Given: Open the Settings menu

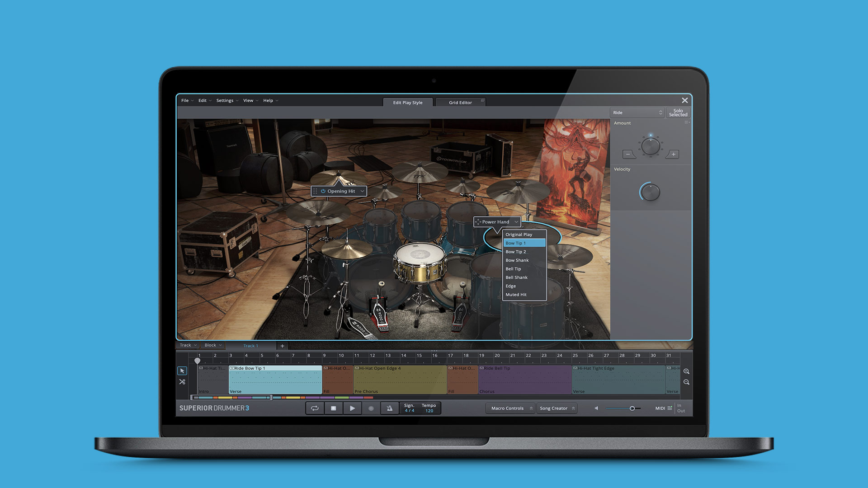Looking at the screenshot, I should (227, 100).
